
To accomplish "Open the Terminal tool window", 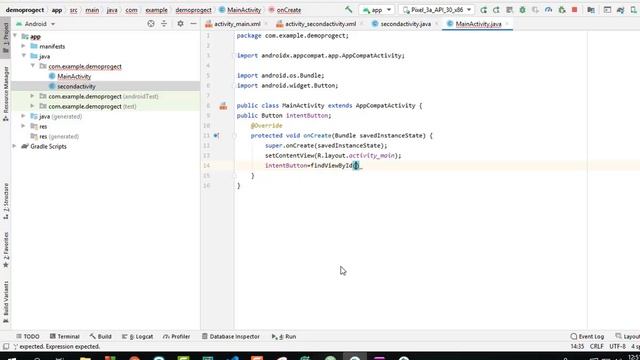I will click(x=64, y=336).
